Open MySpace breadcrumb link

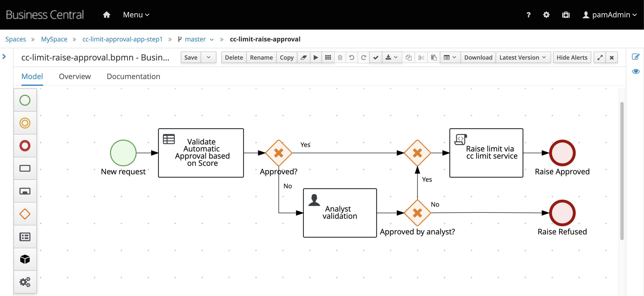tap(54, 39)
